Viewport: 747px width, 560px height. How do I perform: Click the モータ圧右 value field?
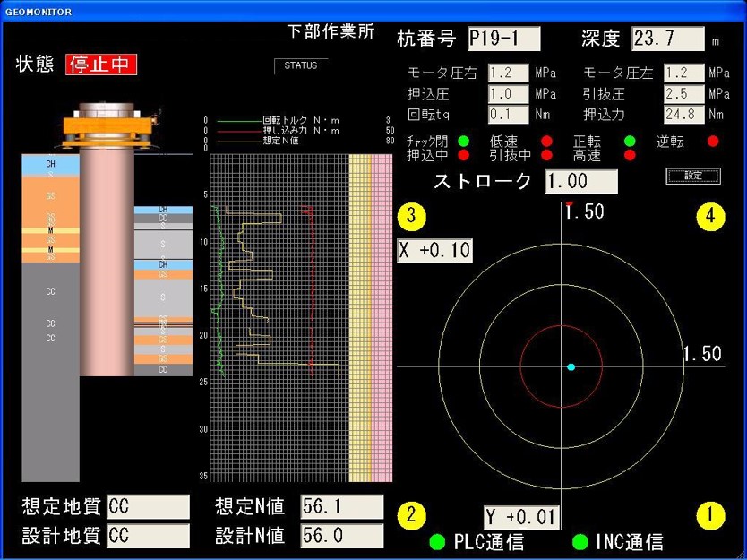(x=509, y=73)
